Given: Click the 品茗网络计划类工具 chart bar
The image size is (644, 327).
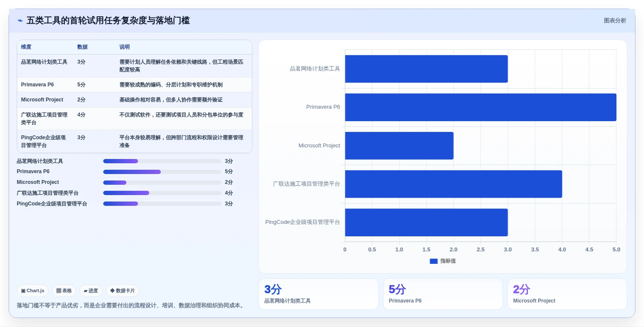Looking at the screenshot, I should (x=426, y=69).
